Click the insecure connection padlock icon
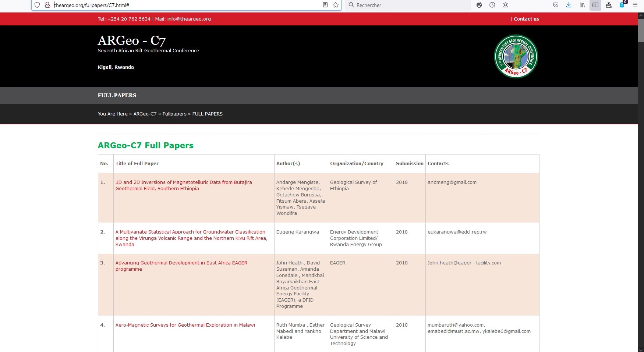The height and width of the screenshot is (352, 644). tap(47, 5)
